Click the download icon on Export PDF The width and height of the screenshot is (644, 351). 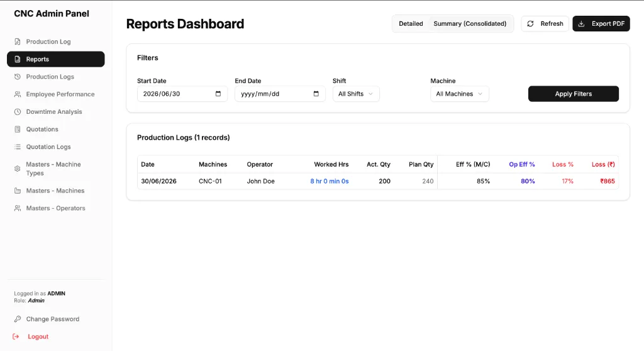coord(581,24)
